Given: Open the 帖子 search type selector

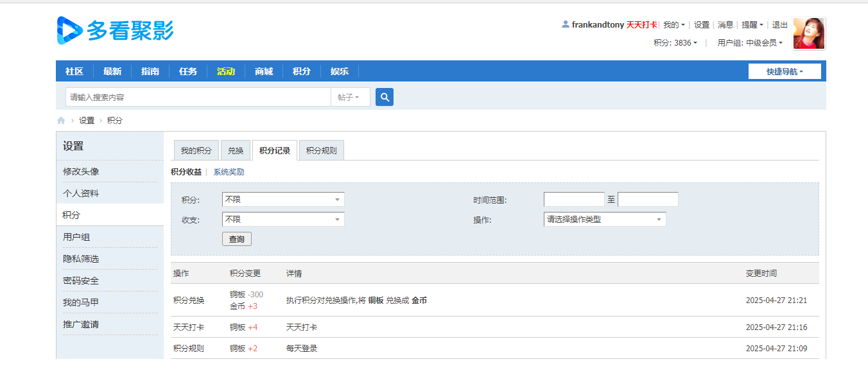Looking at the screenshot, I should (350, 98).
